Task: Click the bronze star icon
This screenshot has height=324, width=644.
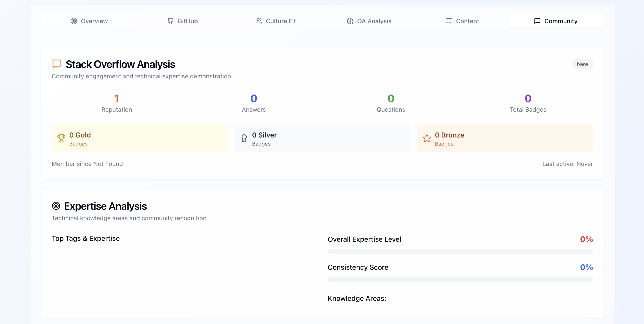Action: 427,138
